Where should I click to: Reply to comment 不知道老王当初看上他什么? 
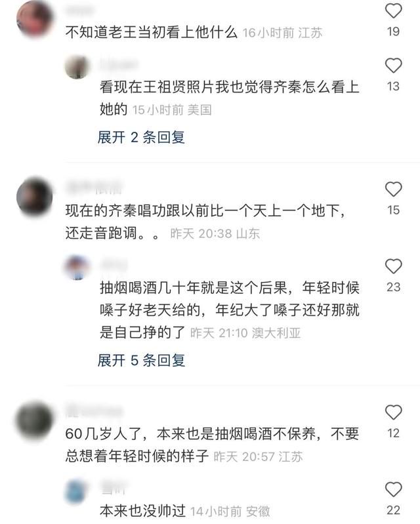(x=152, y=32)
